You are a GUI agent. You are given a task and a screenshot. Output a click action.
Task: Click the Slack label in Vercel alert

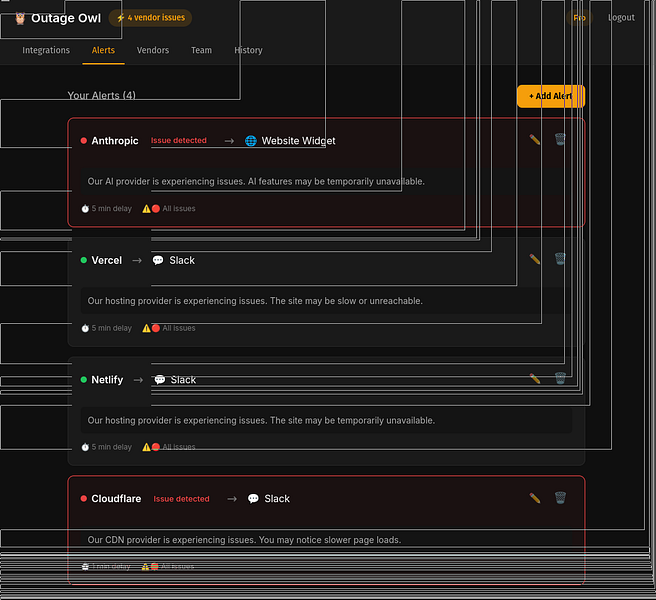[182, 260]
